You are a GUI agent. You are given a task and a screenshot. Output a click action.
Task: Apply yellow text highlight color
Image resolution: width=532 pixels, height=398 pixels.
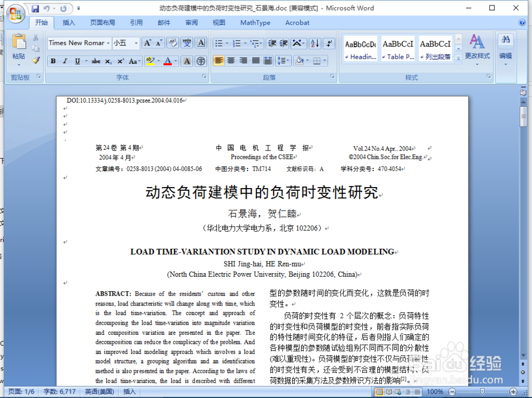coord(150,61)
